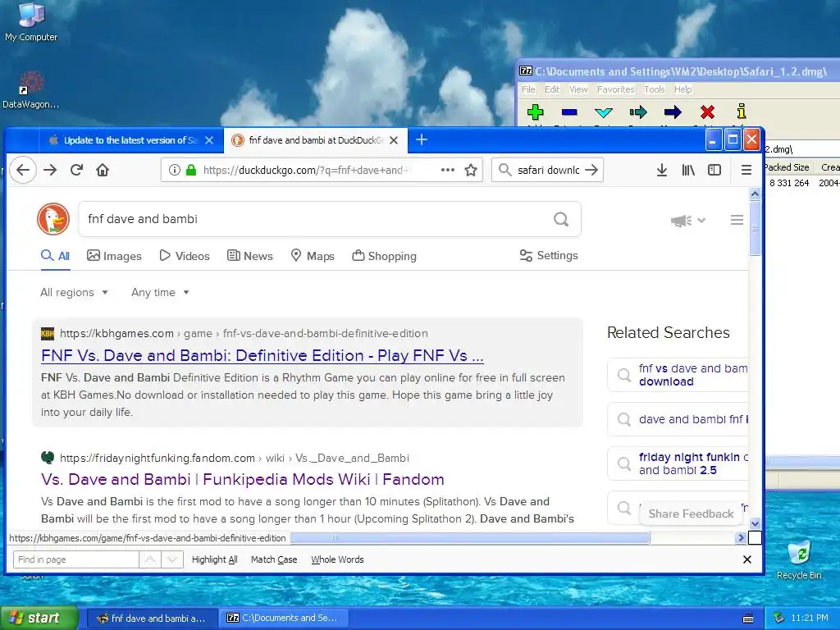
Task: Open a new Firefox tab with plus button
Action: point(422,139)
